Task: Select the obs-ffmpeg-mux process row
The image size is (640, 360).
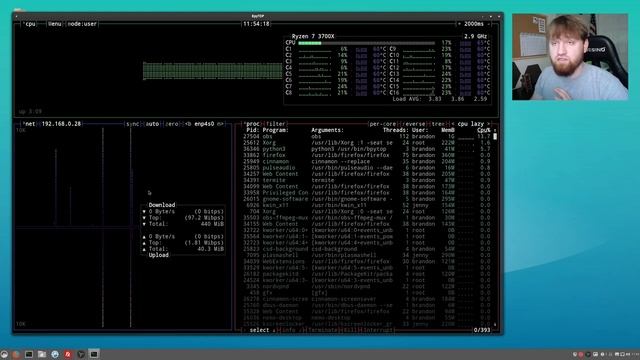Action: [x=367, y=218]
